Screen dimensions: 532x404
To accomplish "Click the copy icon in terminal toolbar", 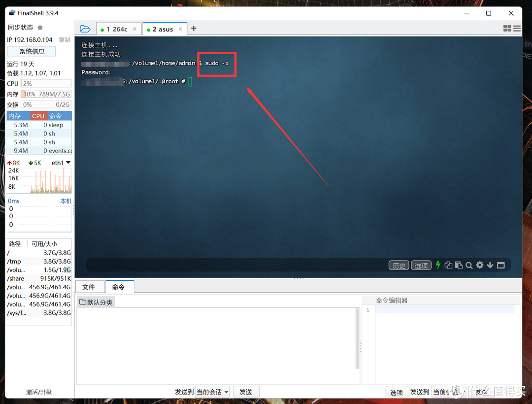I will point(448,265).
